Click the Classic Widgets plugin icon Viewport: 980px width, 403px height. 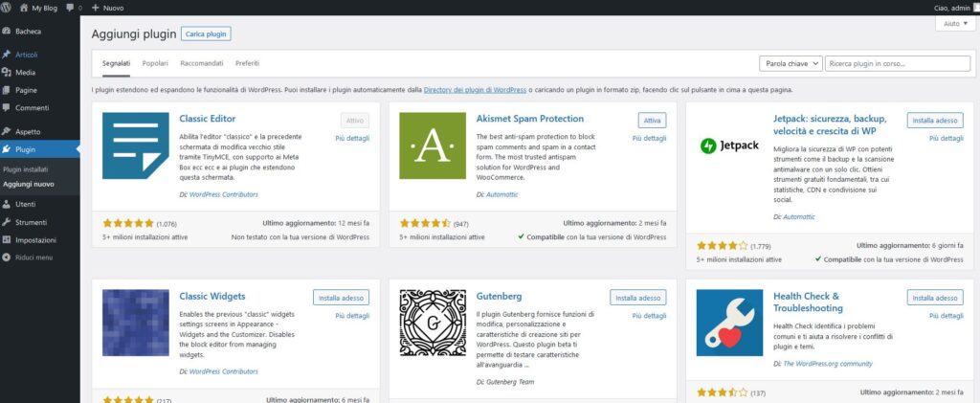[x=136, y=323]
